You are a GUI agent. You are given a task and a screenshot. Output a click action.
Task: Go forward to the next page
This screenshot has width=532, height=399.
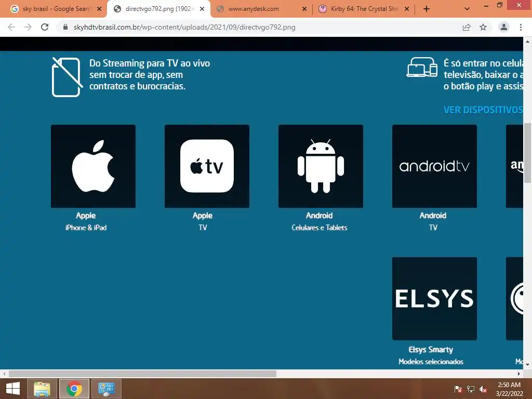28,27
